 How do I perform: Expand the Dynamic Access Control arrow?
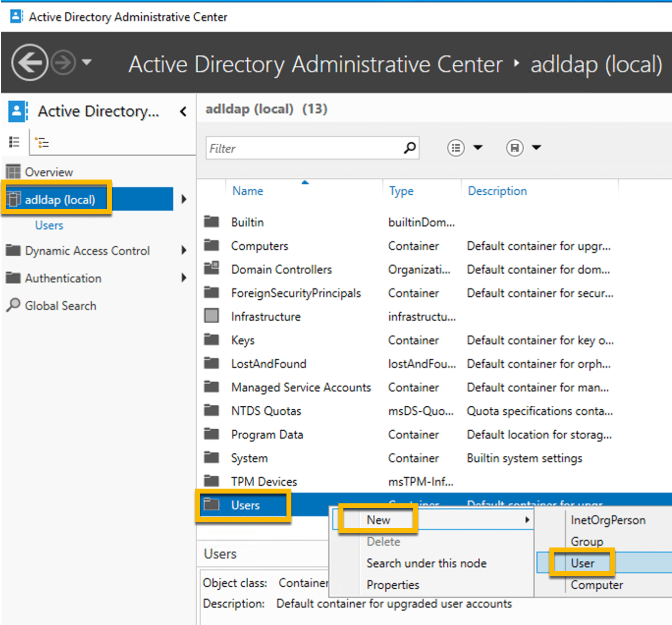(184, 250)
